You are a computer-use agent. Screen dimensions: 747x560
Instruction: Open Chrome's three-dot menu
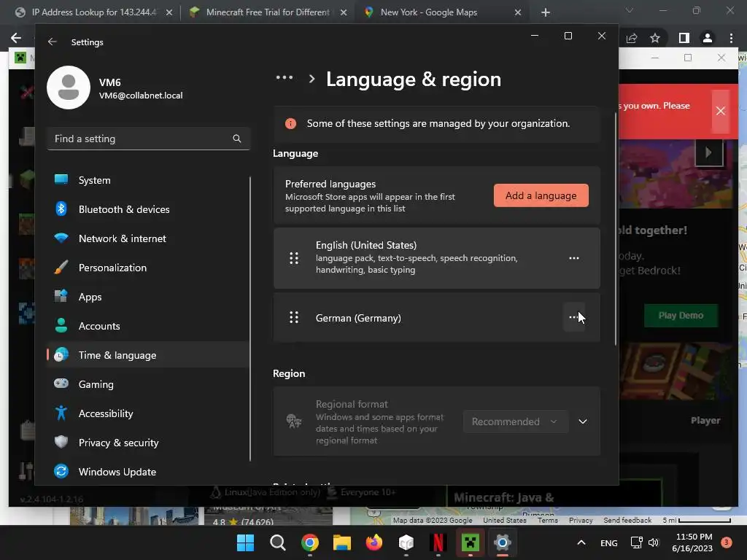pyautogui.click(x=731, y=38)
